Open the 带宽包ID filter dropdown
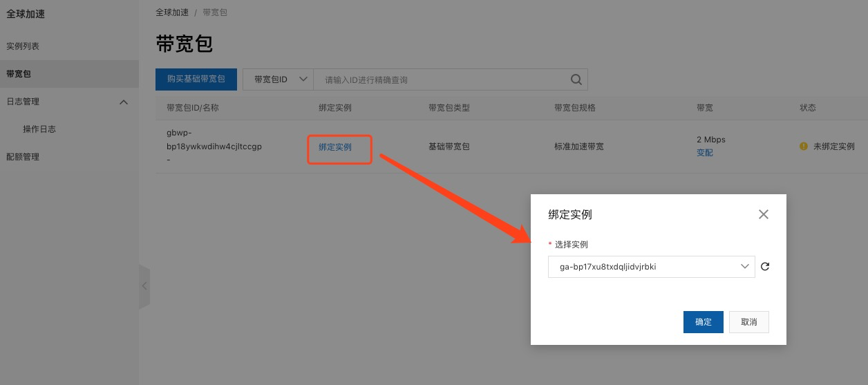Viewport: 868px width, 385px height. click(279, 79)
